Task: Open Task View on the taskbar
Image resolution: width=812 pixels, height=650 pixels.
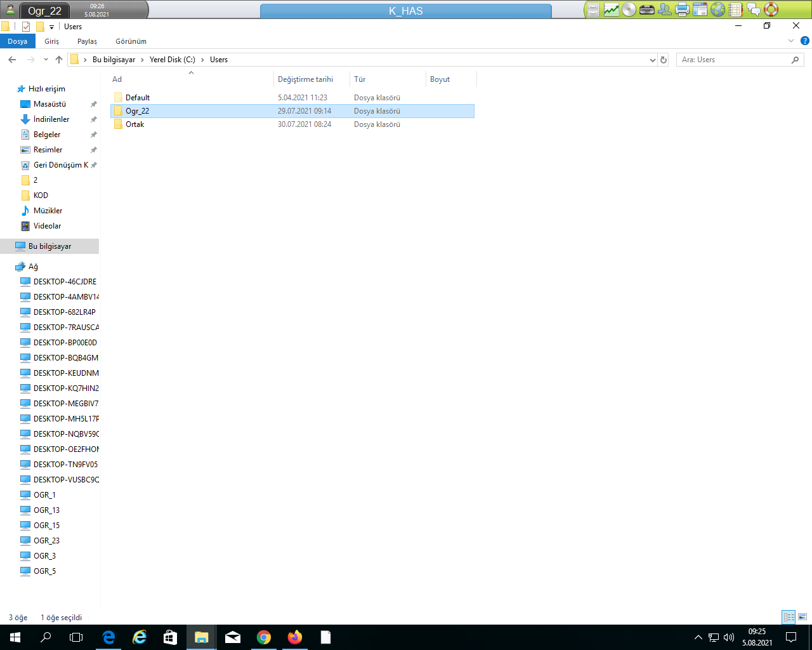Action: coord(76,637)
